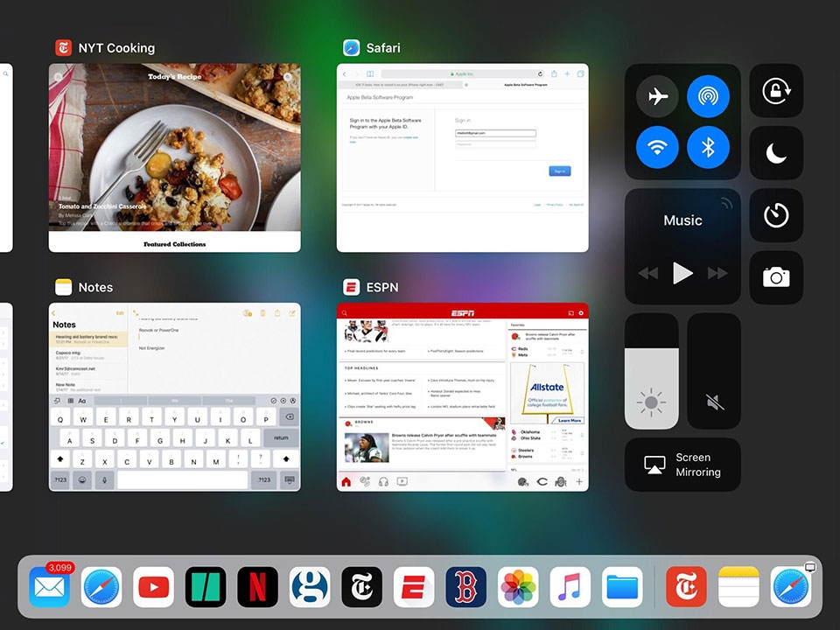Open Safari bookmarks book icon
This screenshot has width=840, height=630.
369,73
